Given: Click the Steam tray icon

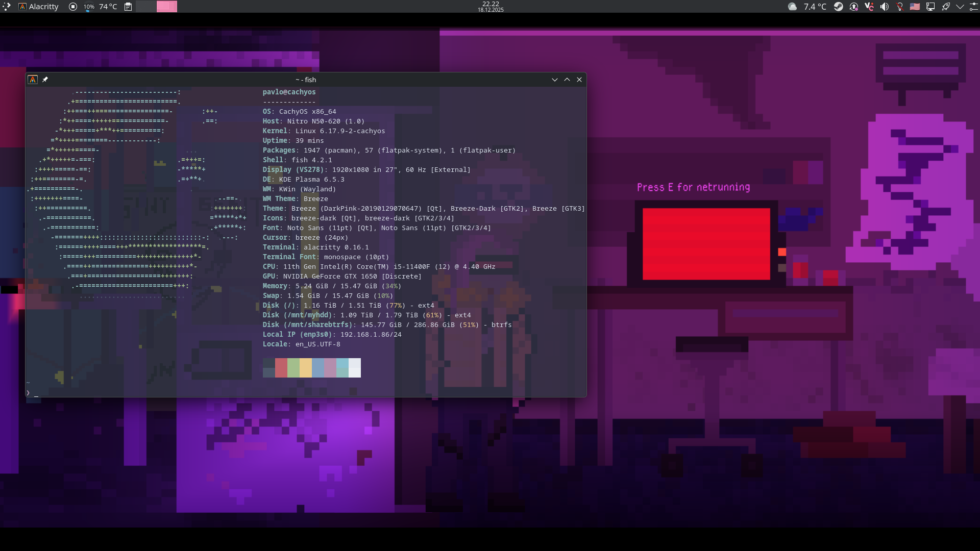Looking at the screenshot, I should pyautogui.click(x=838, y=7).
